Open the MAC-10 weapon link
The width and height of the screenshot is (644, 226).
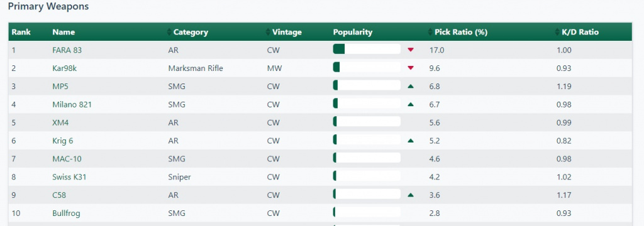click(x=67, y=159)
